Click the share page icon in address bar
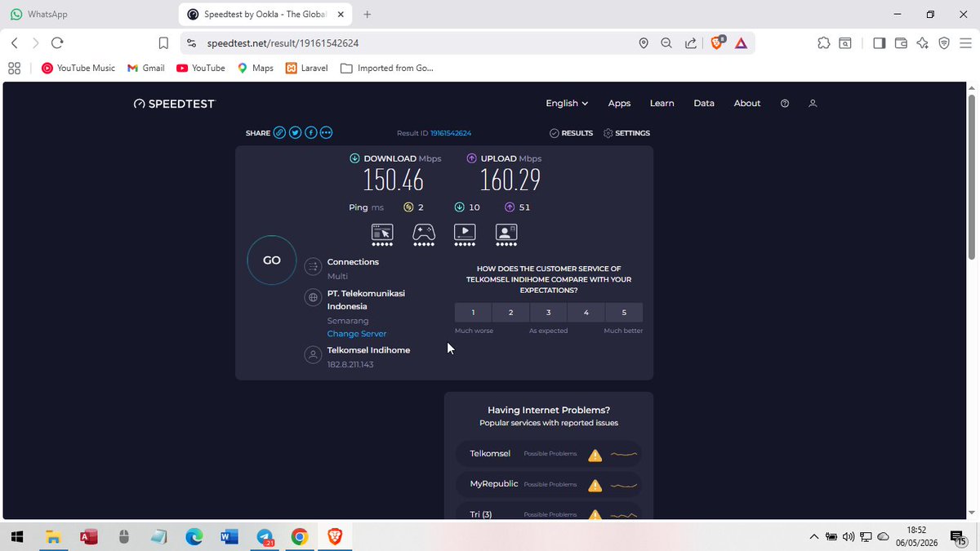 pos(691,43)
